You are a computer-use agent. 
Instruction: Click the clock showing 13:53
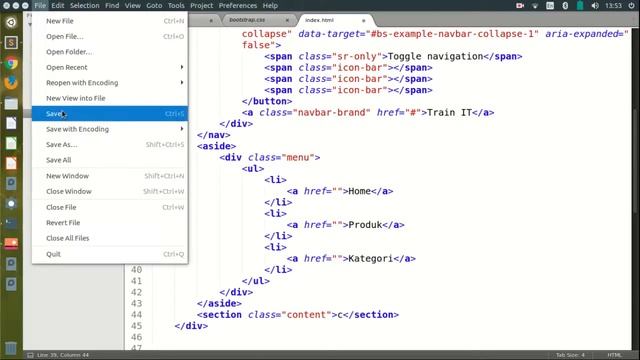click(x=613, y=5)
